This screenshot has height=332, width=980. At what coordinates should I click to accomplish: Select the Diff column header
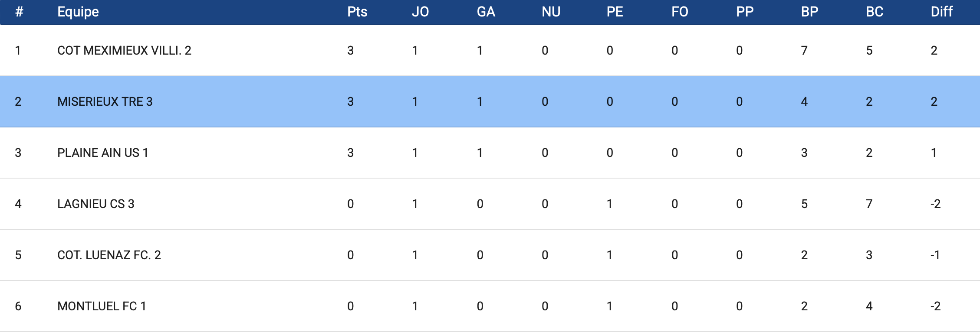[x=941, y=12]
